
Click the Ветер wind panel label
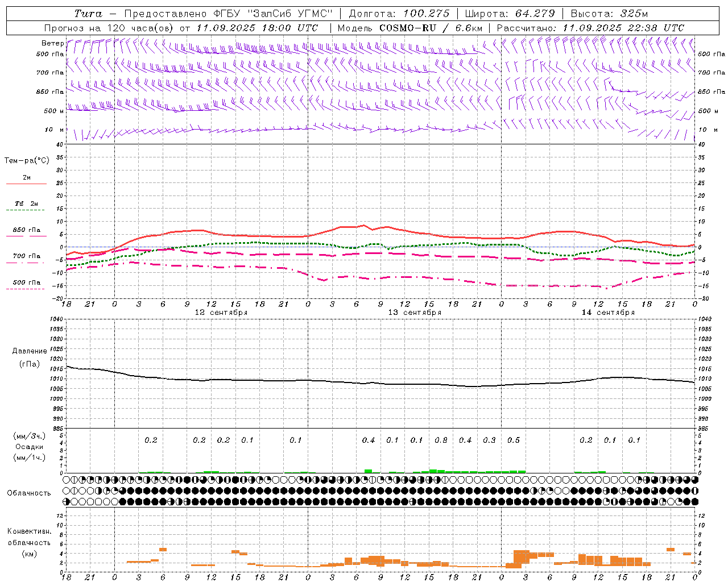pos(52,43)
